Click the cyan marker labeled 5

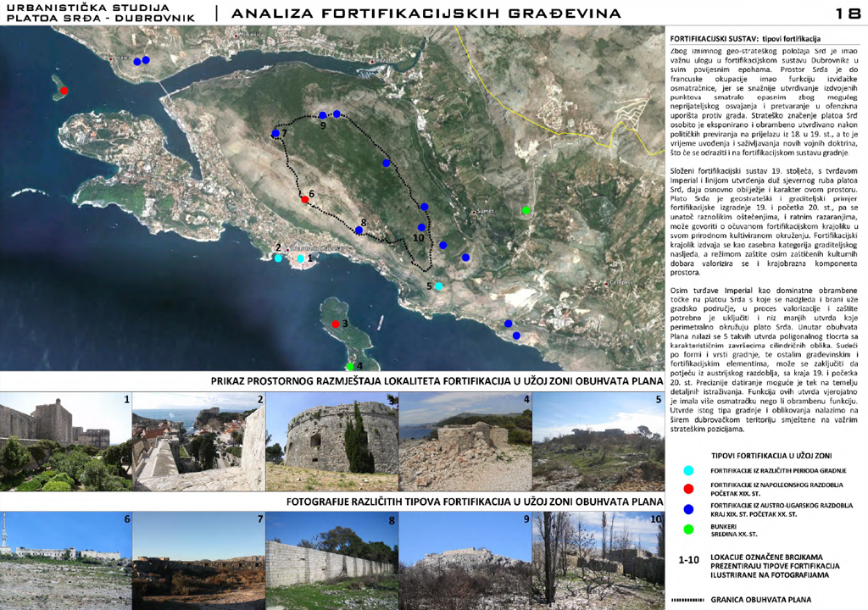[439, 286]
